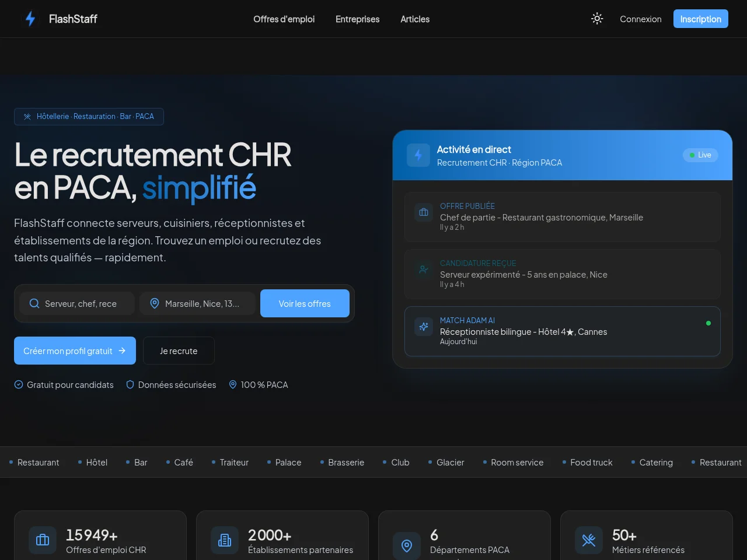Click the map pin icon on Départements PACA card
Screen dimensions: 747x560
click(x=407, y=546)
